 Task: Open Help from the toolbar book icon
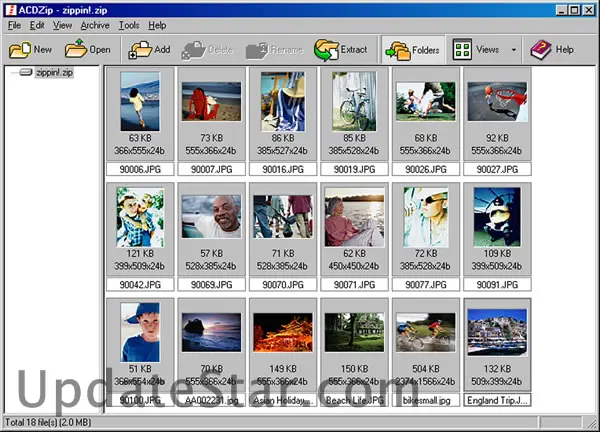541,49
